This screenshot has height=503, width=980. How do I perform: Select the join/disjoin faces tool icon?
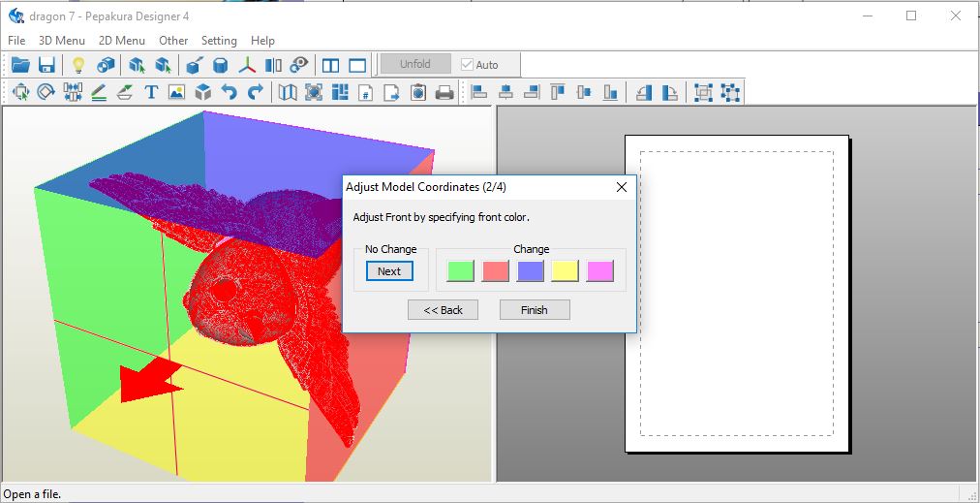pos(73,93)
